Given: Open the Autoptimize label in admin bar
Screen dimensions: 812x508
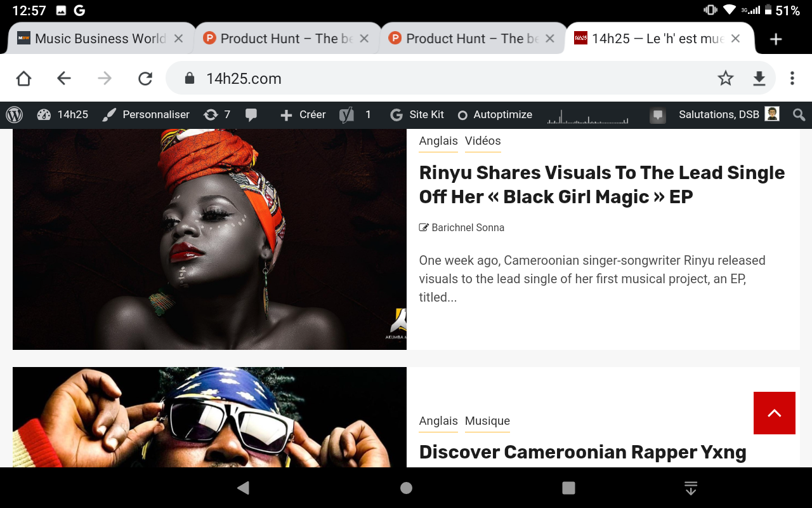Looking at the screenshot, I should click(x=503, y=115).
